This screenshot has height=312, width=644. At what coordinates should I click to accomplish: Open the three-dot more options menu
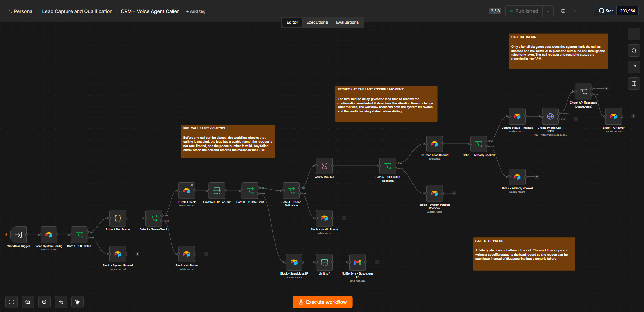576,11
